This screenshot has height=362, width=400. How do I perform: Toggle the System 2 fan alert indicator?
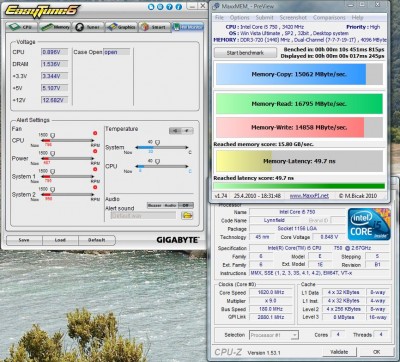95,187
